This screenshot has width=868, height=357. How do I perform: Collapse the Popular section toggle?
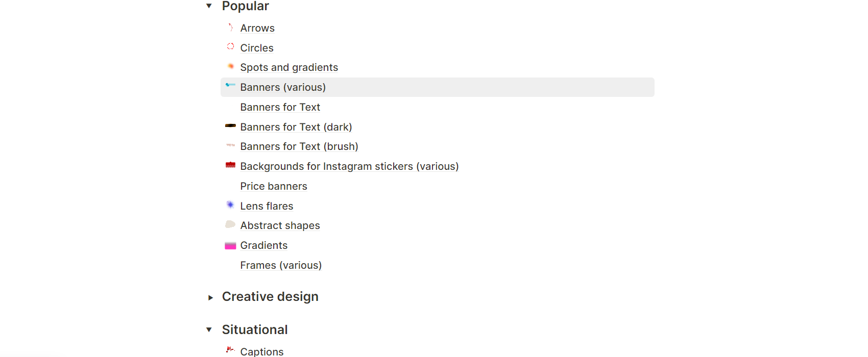coord(209,6)
